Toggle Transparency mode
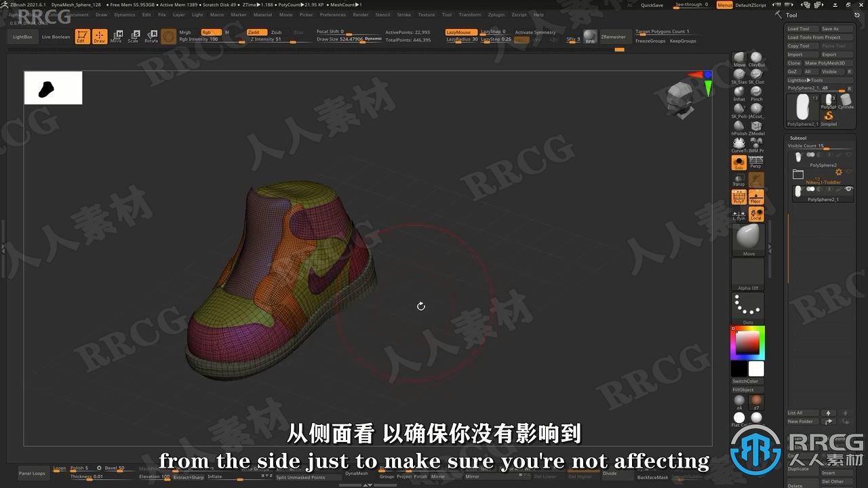868x488 pixels. click(x=739, y=180)
